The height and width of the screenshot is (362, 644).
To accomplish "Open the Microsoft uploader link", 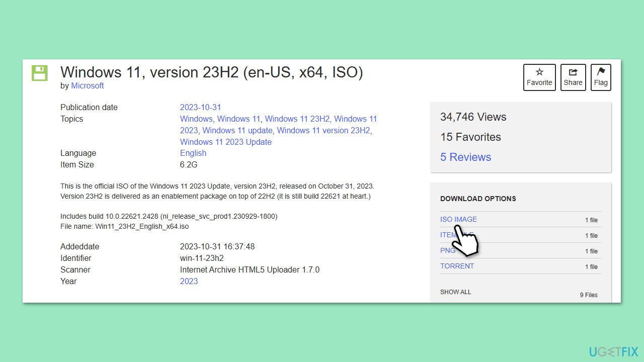I will pyautogui.click(x=88, y=86).
